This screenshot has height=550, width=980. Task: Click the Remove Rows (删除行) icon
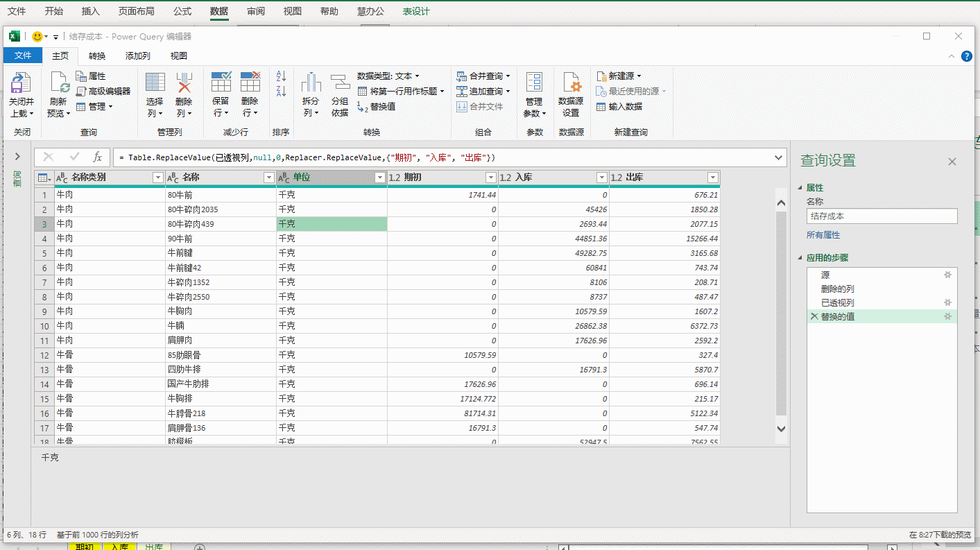coord(250,82)
